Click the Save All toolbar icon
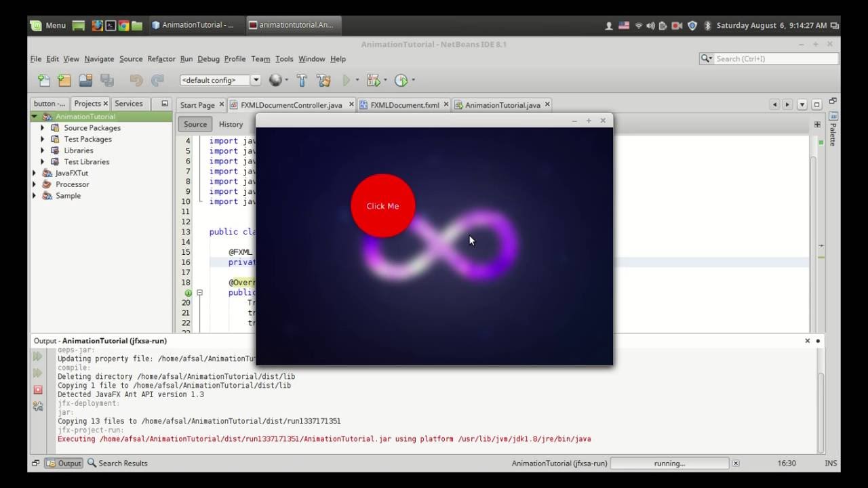 point(107,80)
